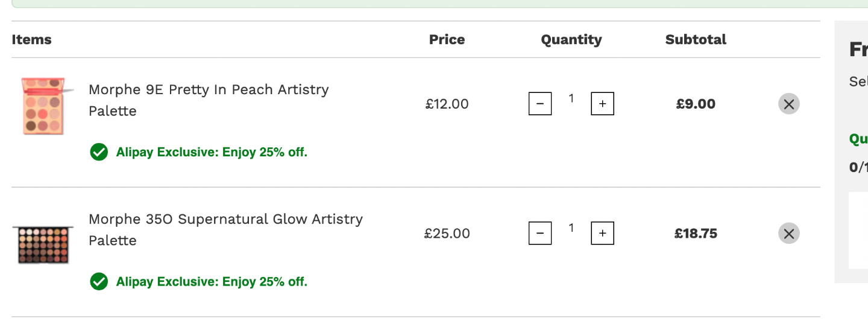Remove Supernatural Glow palette from basket

click(x=788, y=234)
